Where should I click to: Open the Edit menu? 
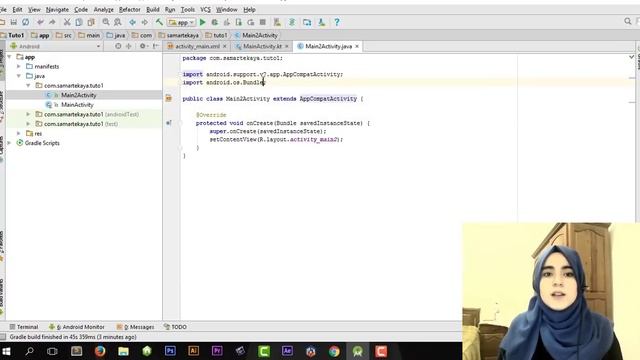17,9
